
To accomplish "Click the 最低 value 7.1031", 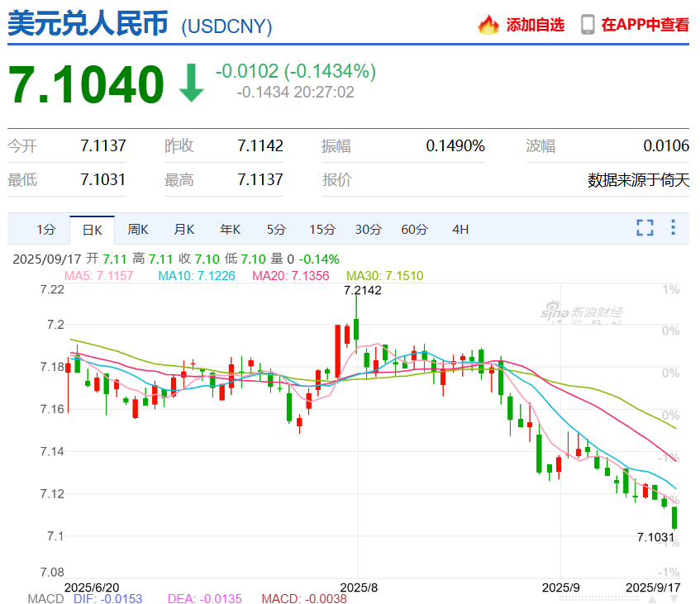I will [x=103, y=179].
